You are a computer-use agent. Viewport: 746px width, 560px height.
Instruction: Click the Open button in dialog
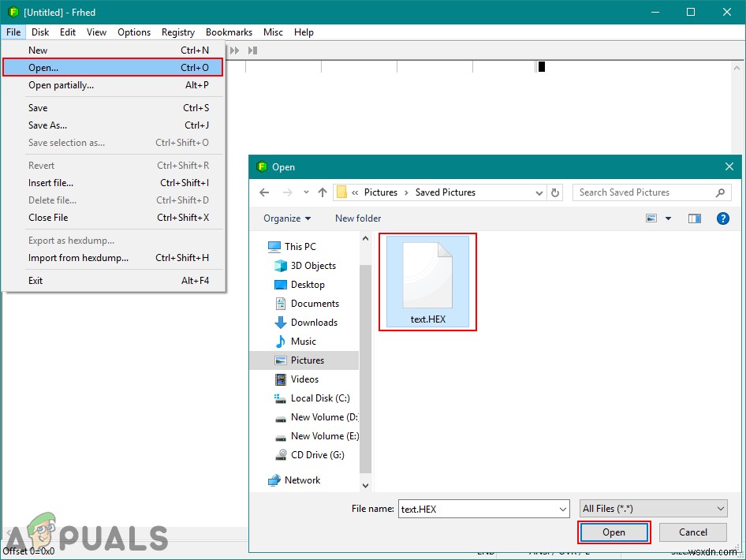coord(614,532)
